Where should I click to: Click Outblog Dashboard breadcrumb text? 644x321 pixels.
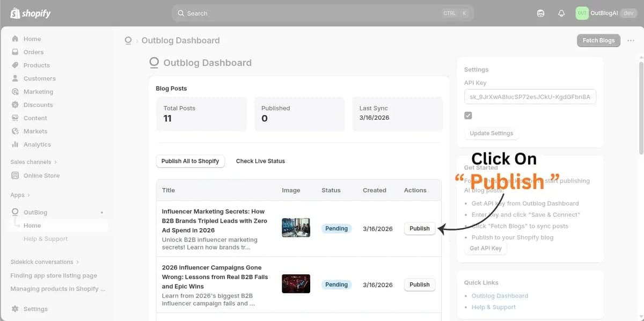(x=180, y=40)
